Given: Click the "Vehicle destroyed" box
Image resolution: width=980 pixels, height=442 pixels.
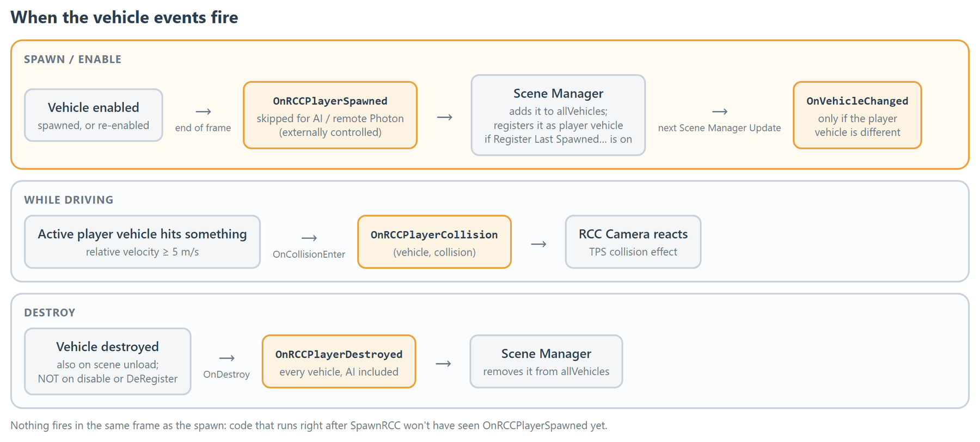Looking at the screenshot, I should point(108,361).
